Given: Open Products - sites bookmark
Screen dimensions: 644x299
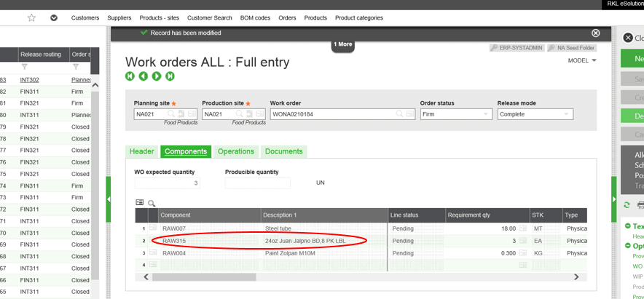Looking at the screenshot, I should [x=160, y=17].
